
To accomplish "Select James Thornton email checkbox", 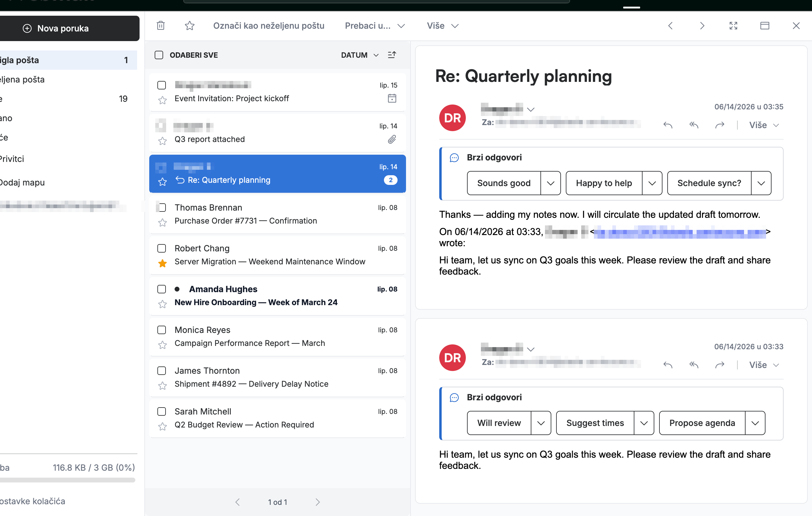I will tap(162, 371).
